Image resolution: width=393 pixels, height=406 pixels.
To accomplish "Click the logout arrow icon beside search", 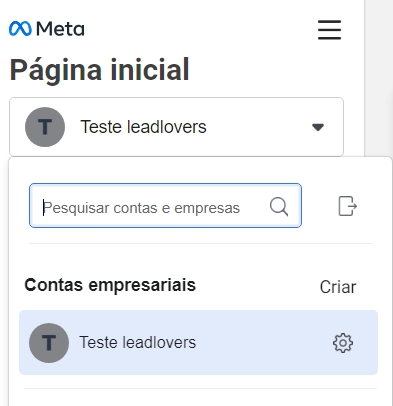I will (348, 206).
